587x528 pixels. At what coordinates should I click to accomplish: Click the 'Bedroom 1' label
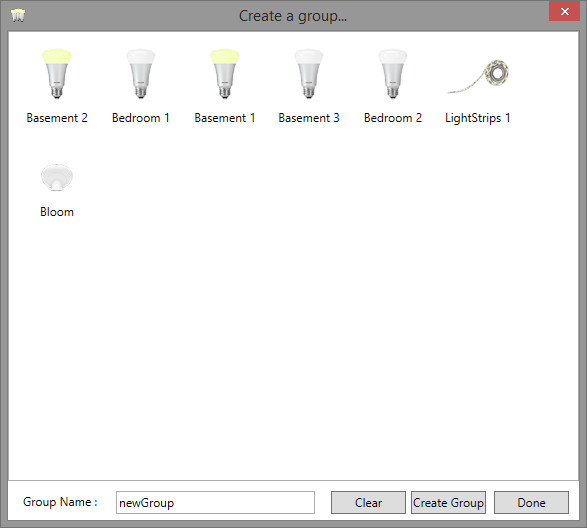tap(141, 118)
